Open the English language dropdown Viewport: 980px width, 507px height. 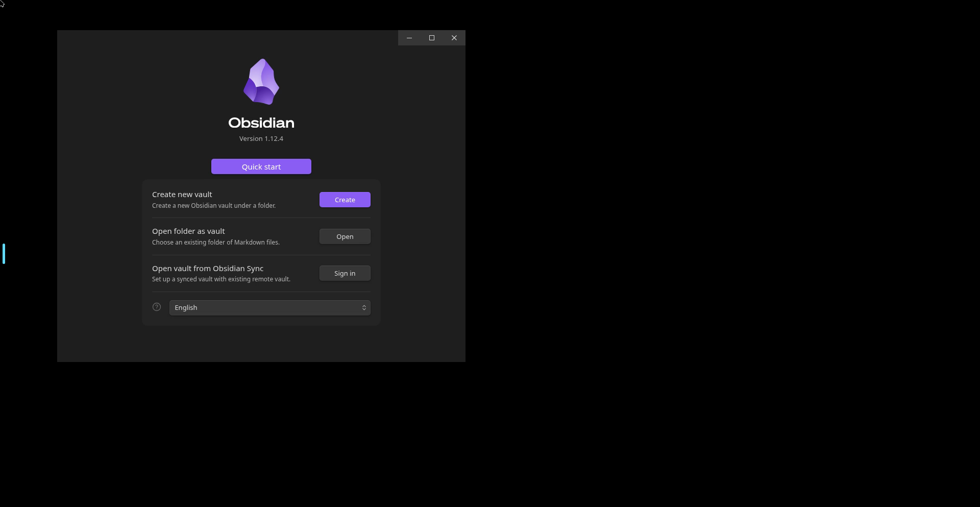[270, 307]
